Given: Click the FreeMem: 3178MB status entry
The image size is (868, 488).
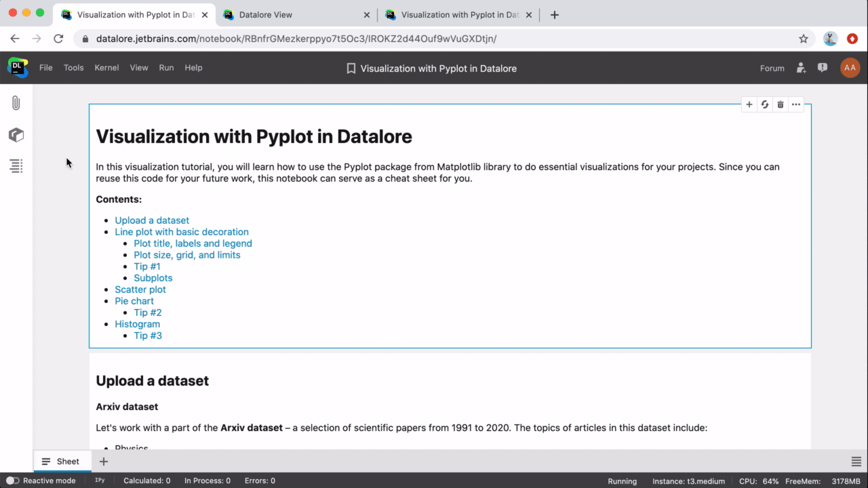Looking at the screenshot, I should [823, 481].
